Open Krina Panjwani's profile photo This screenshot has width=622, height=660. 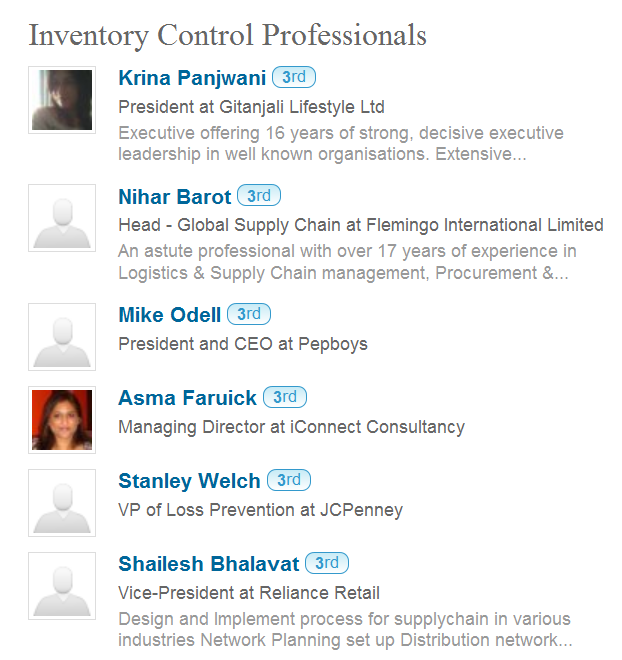coord(62,100)
